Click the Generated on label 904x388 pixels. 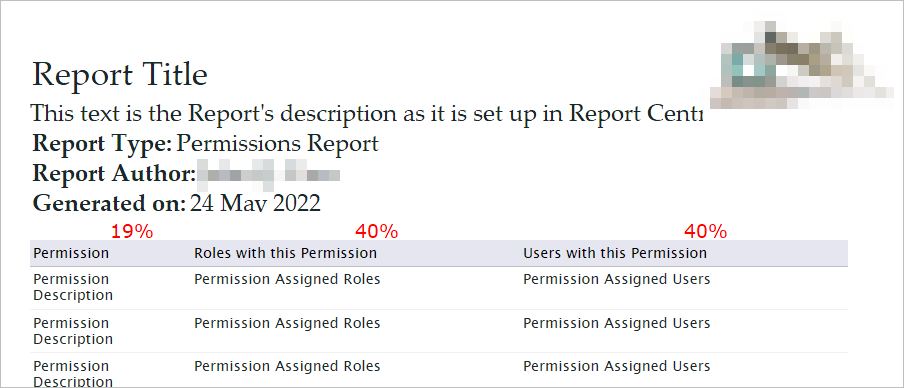pyautogui.click(x=110, y=203)
